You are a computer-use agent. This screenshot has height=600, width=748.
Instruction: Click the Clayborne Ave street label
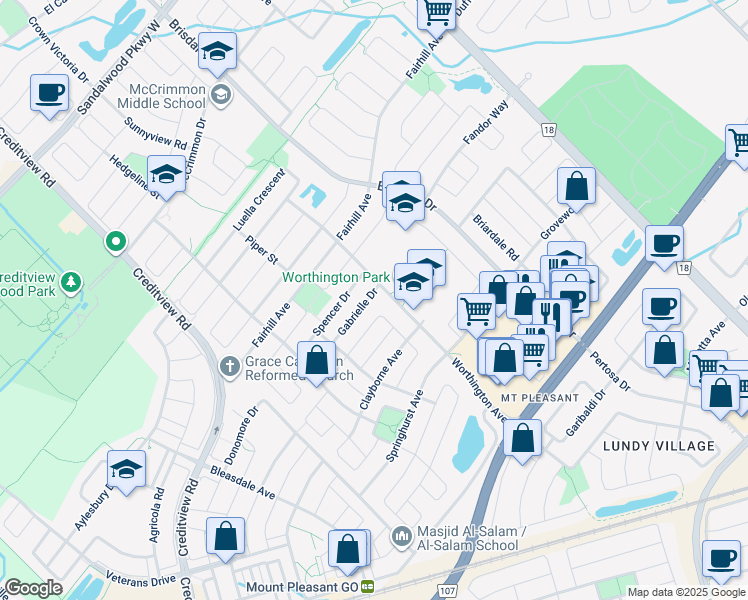[x=381, y=380]
